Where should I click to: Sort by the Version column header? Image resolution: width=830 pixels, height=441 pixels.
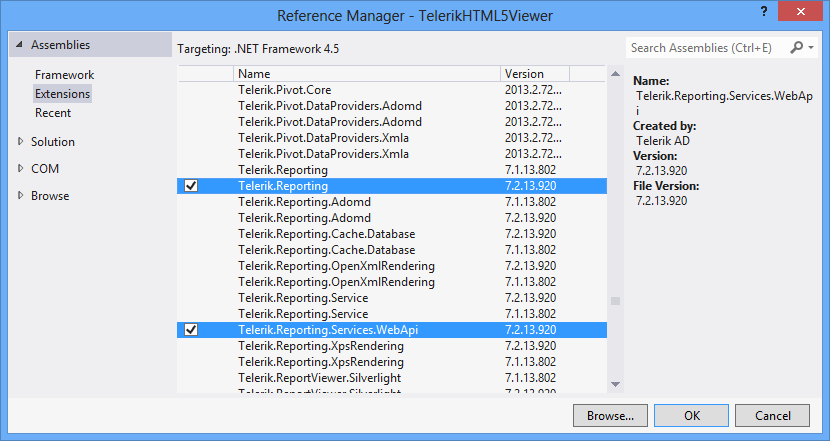[x=535, y=74]
